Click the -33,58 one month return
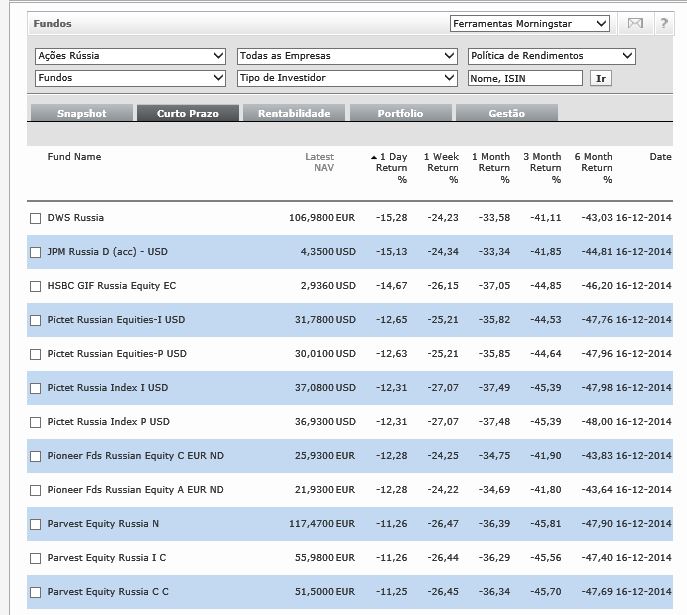 point(494,218)
